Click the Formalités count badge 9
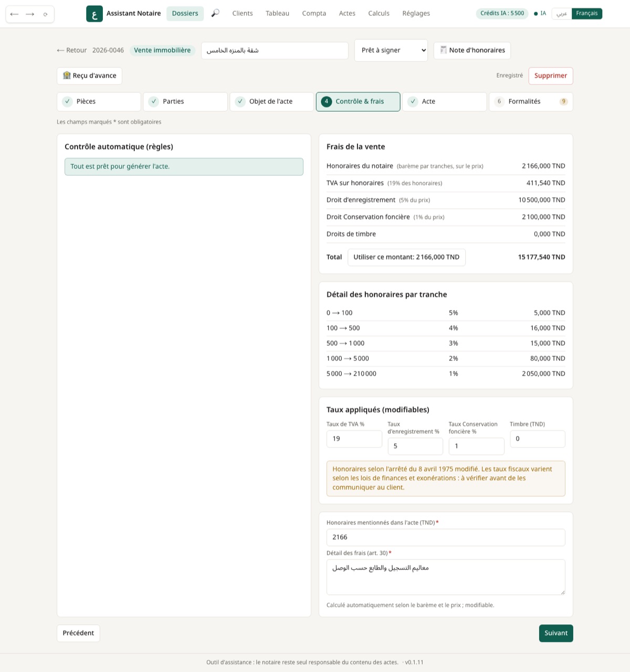Screen dimensions: 630x672 coord(563,102)
